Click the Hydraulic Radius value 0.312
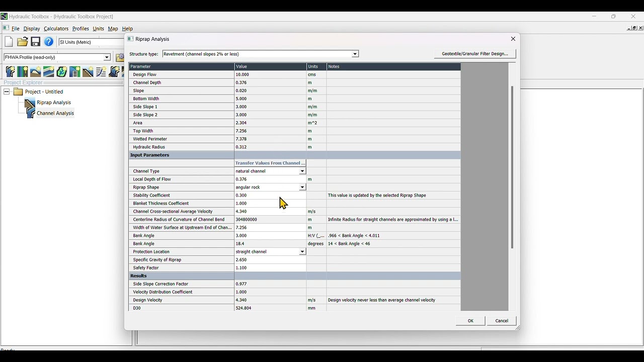Viewport: 644px width, 362px height. coord(270,147)
